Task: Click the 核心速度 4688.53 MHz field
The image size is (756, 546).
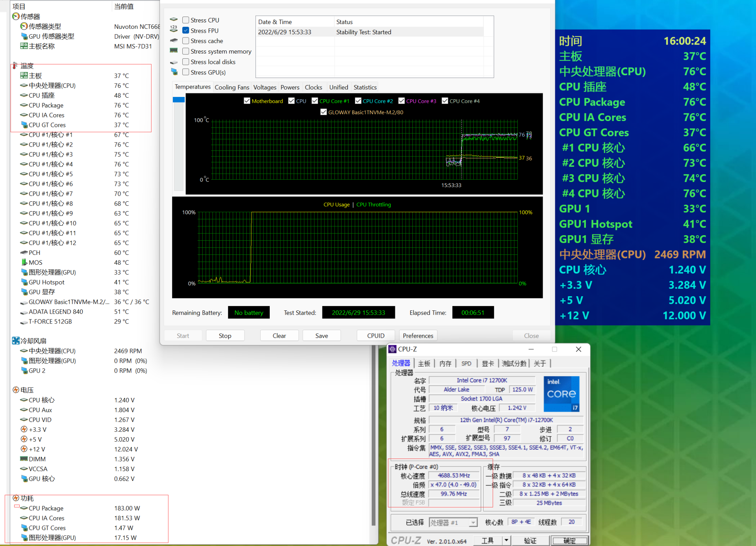Action: click(454, 475)
